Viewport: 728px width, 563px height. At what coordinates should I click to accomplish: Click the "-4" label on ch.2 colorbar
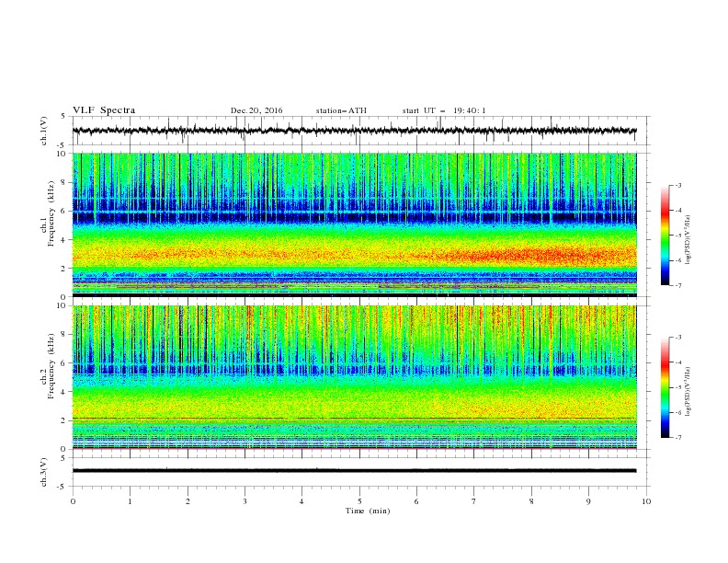click(x=677, y=362)
